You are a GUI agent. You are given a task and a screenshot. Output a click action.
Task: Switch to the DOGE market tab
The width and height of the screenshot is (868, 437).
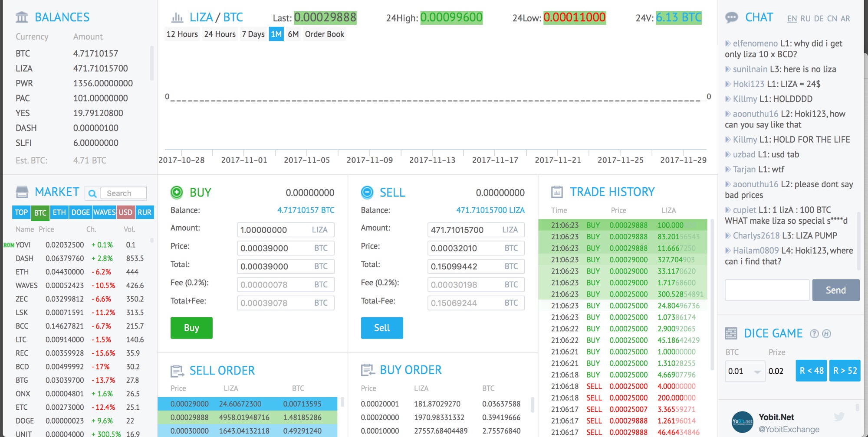coord(81,212)
